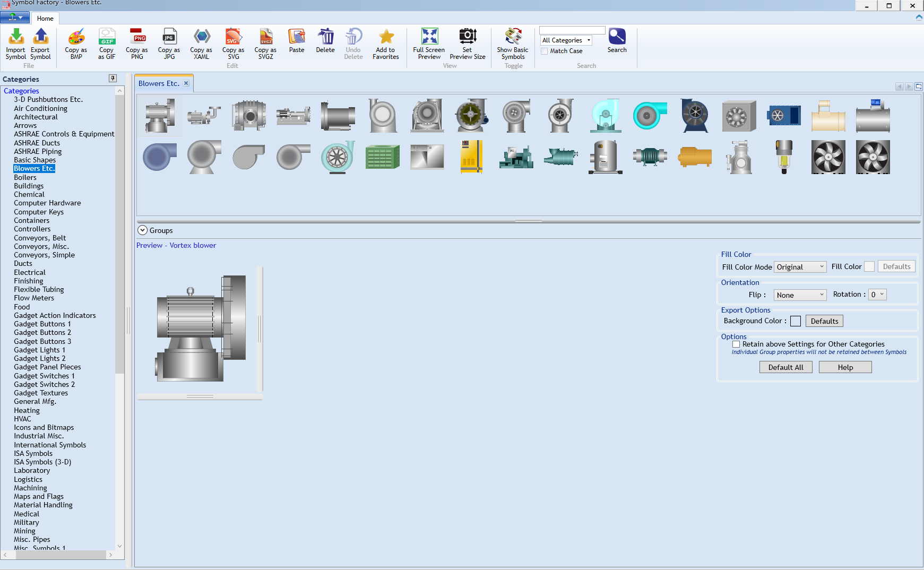Click the Background Color swatch

(795, 321)
